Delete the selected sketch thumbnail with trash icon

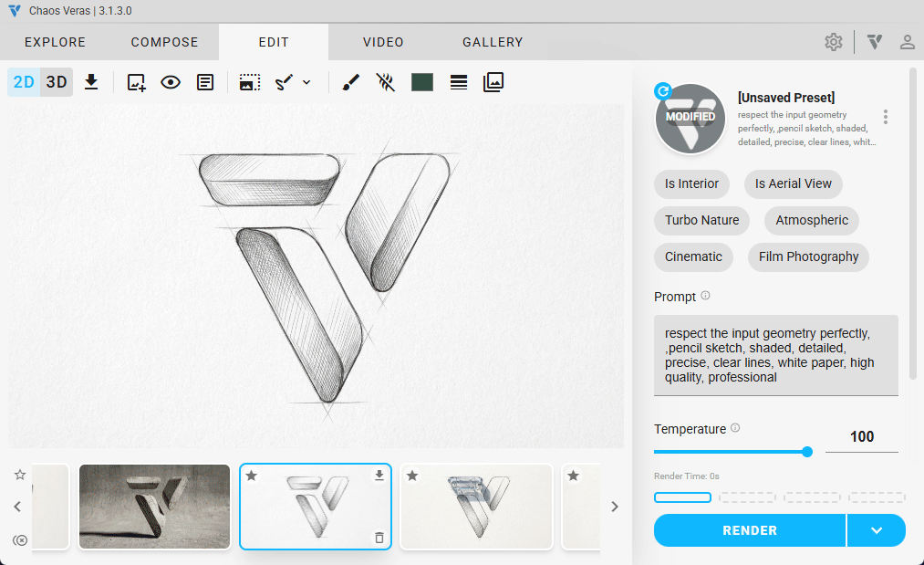point(379,538)
